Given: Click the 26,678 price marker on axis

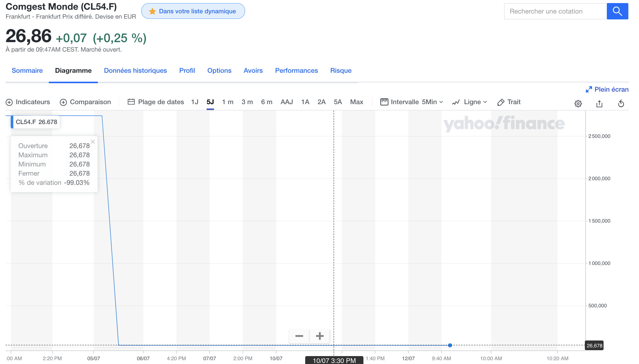Looking at the screenshot, I should point(594,346).
